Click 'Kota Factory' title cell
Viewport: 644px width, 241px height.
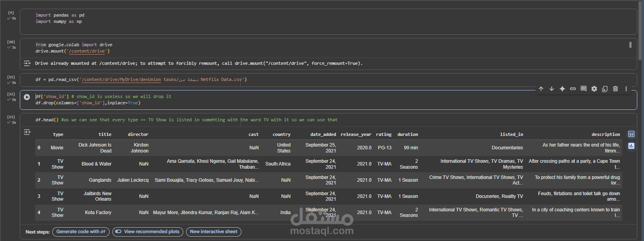click(98, 213)
